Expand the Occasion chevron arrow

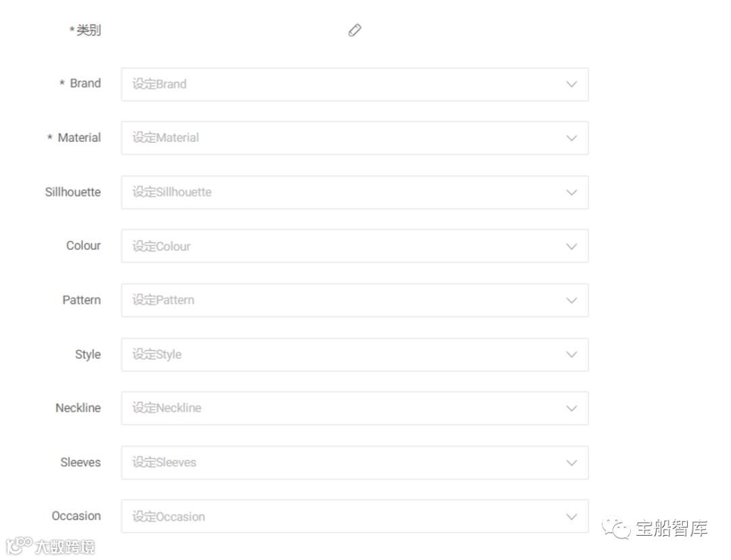point(571,517)
